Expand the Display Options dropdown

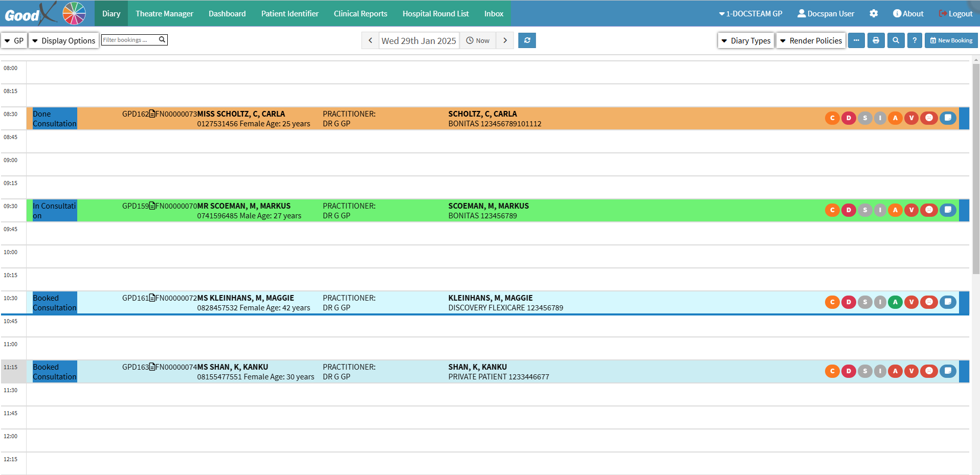click(64, 40)
